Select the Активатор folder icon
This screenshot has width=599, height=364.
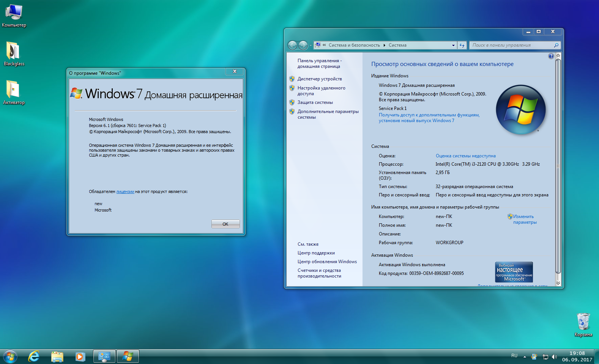pyautogui.click(x=13, y=90)
